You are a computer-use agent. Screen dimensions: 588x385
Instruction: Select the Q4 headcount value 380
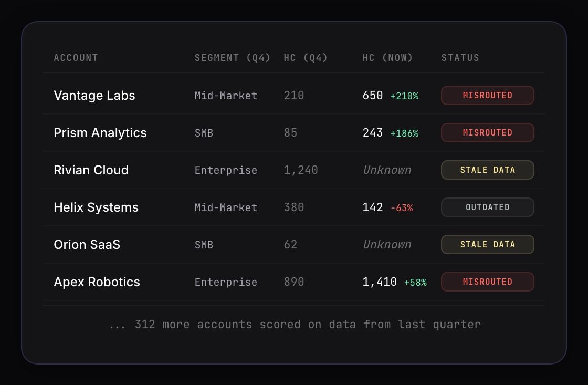click(294, 207)
